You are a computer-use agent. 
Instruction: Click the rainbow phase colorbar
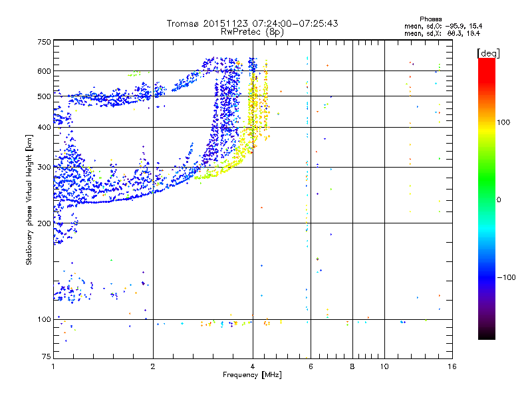pyautogui.click(x=487, y=199)
